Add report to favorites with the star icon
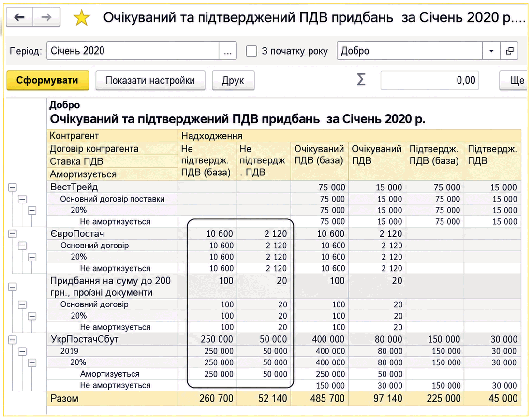 tap(82, 17)
